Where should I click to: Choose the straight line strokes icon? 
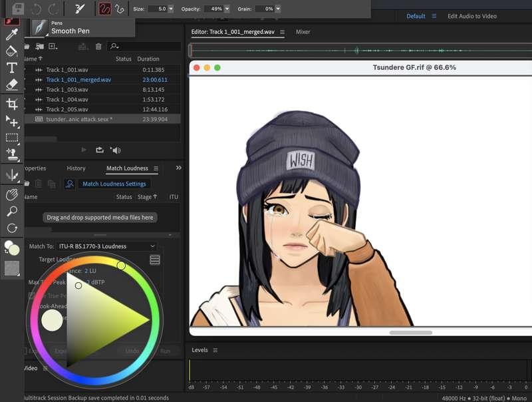pos(120,9)
